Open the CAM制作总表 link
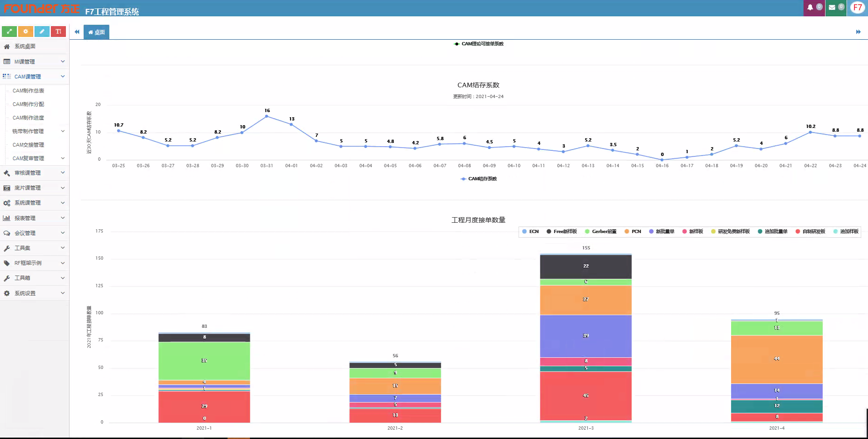Viewport: 868px width, 439px height. pyautogui.click(x=28, y=91)
